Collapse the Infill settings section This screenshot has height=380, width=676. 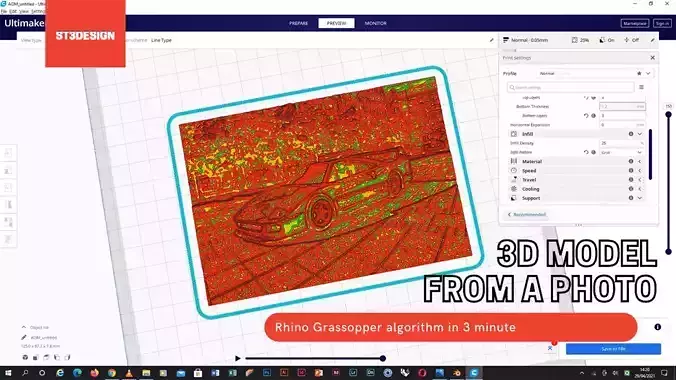coord(640,134)
